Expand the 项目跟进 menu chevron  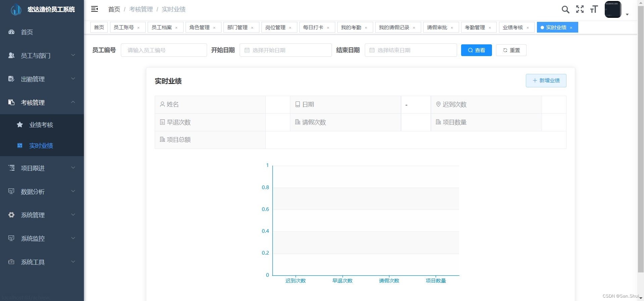coord(73,168)
